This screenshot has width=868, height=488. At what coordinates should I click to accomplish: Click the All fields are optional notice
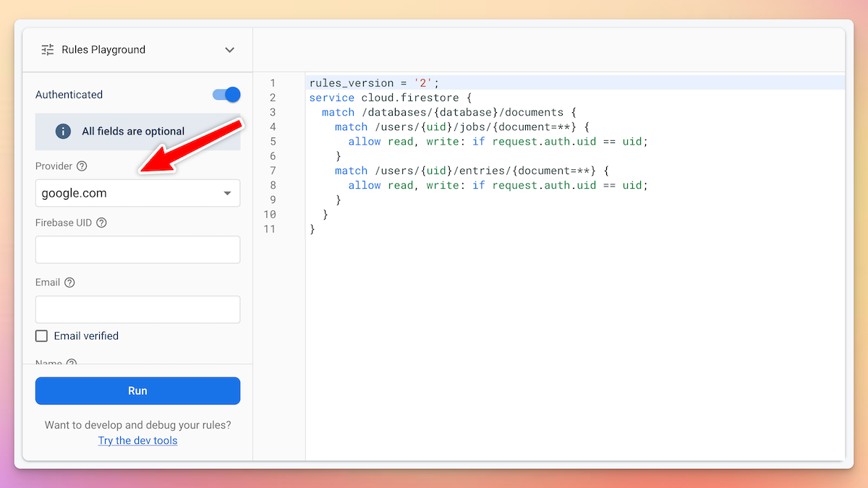137,132
